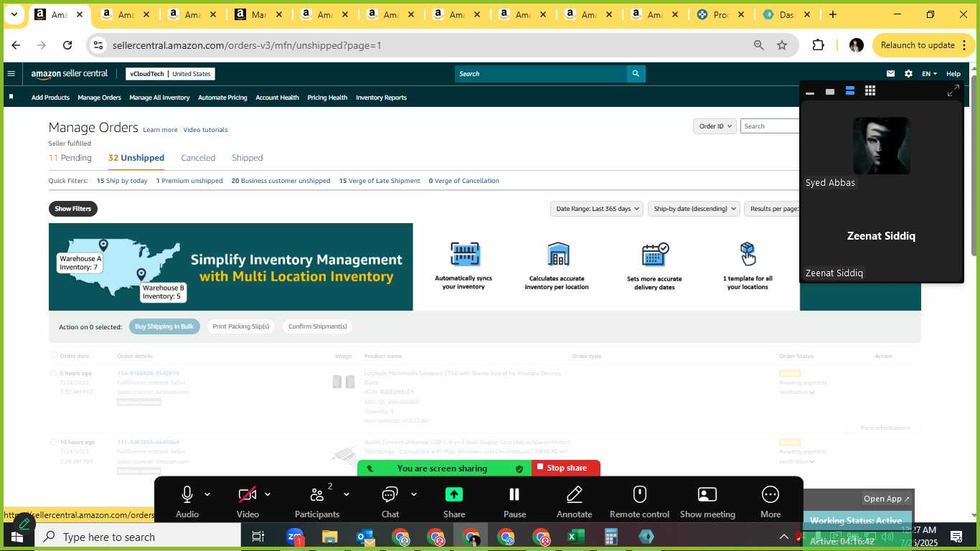Viewport: 980px width, 551px height.
Task: Click the green Zoom Share icon
Action: pyautogui.click(x=454, y=494)
